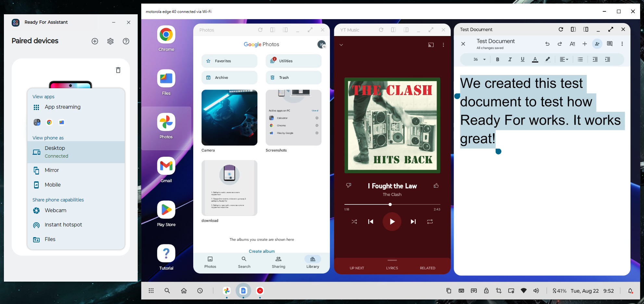This screenshot has height=304, width=644.
Task: Open Favorites in Google Photos
Action: pos(229,61)
